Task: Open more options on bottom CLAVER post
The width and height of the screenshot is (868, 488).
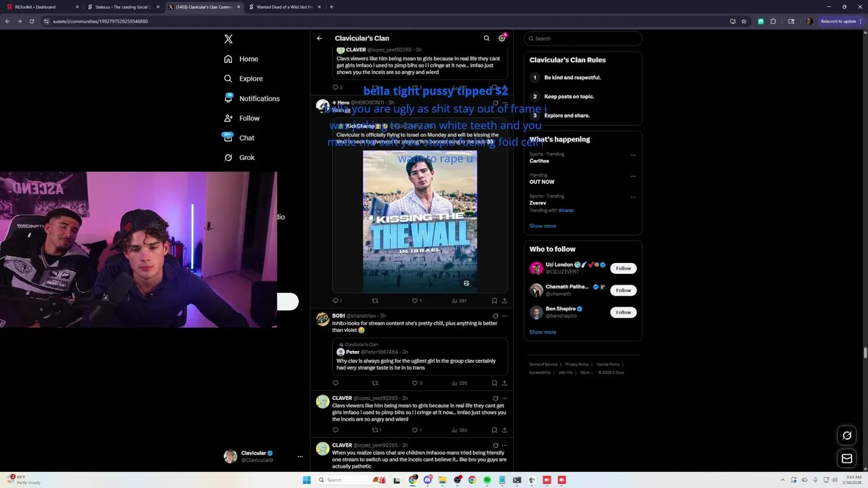Action: tap(504, 445)
